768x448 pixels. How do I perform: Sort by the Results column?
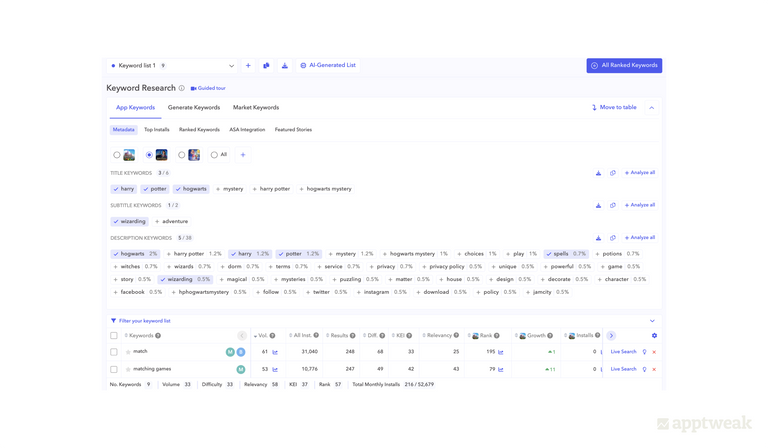tap(337, 335)
